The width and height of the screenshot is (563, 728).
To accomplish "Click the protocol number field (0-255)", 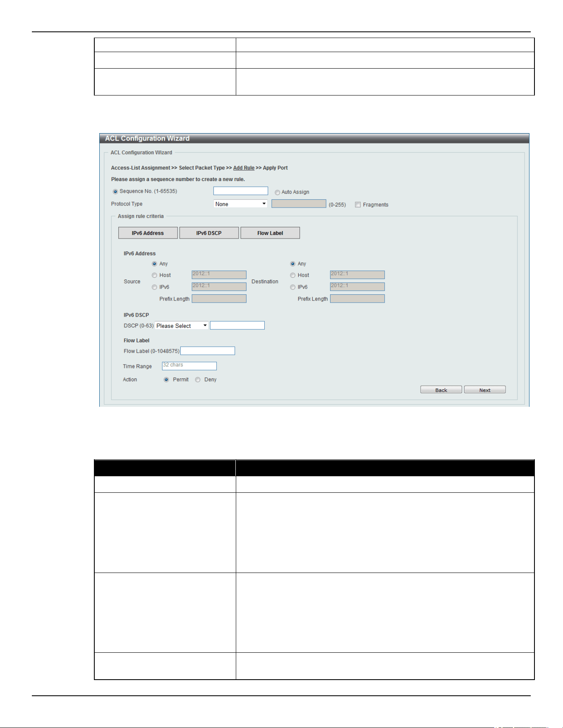I will click(299, 204).
